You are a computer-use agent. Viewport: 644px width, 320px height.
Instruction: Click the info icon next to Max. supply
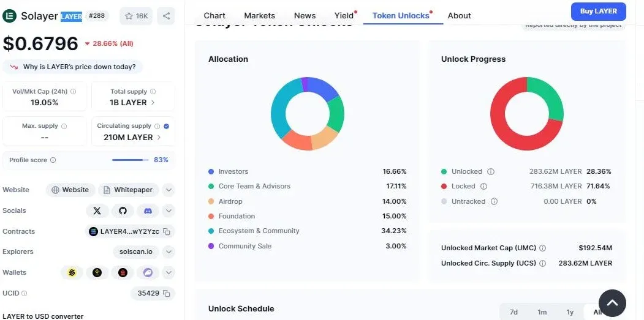click(64, 126)
